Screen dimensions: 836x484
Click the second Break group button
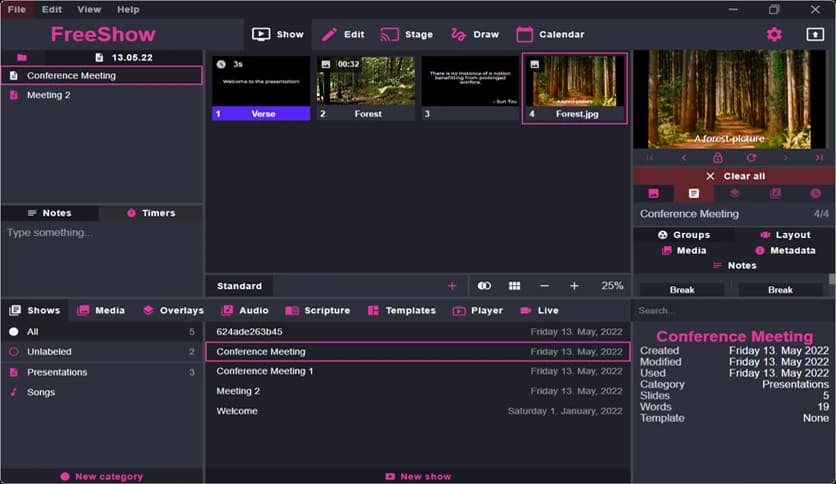[780, 290]
